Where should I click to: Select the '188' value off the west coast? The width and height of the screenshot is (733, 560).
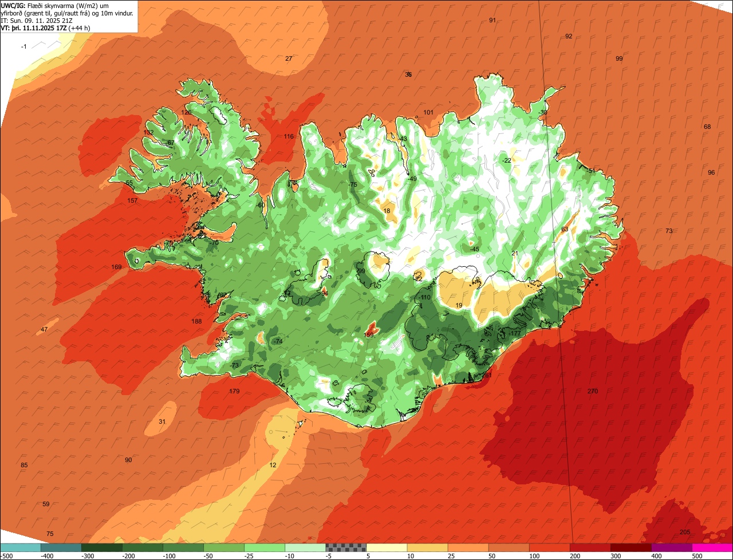tap(196, 322)
